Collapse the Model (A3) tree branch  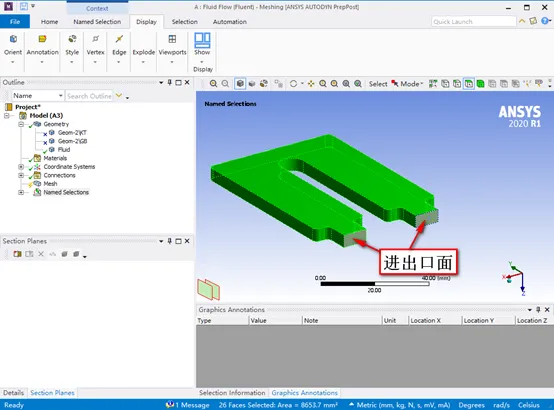pos(6,116)
